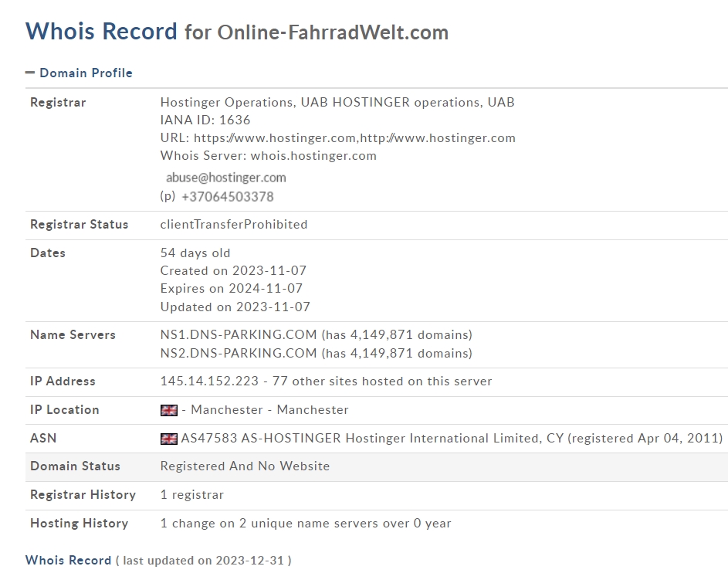Viewport: 728px width, 573px height.
Task: Select the abuse@hostinger.com email address
Action: pyautogui.click(x=226, y=178)
